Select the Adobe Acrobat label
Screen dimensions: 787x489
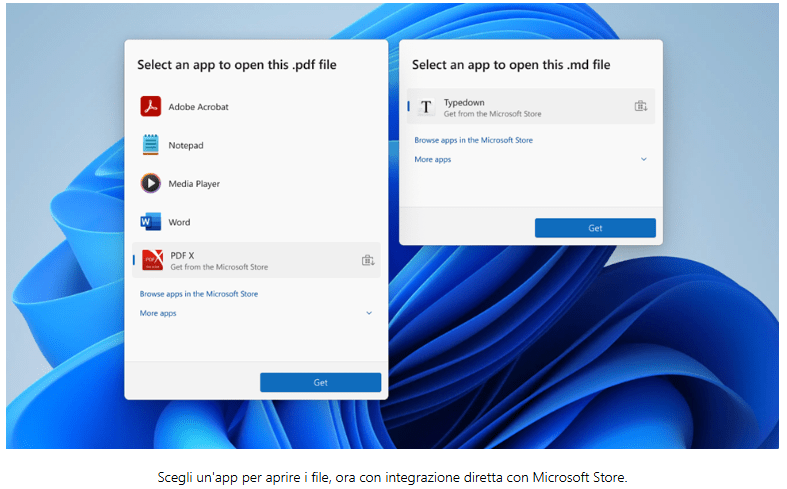tap(198, 107)
